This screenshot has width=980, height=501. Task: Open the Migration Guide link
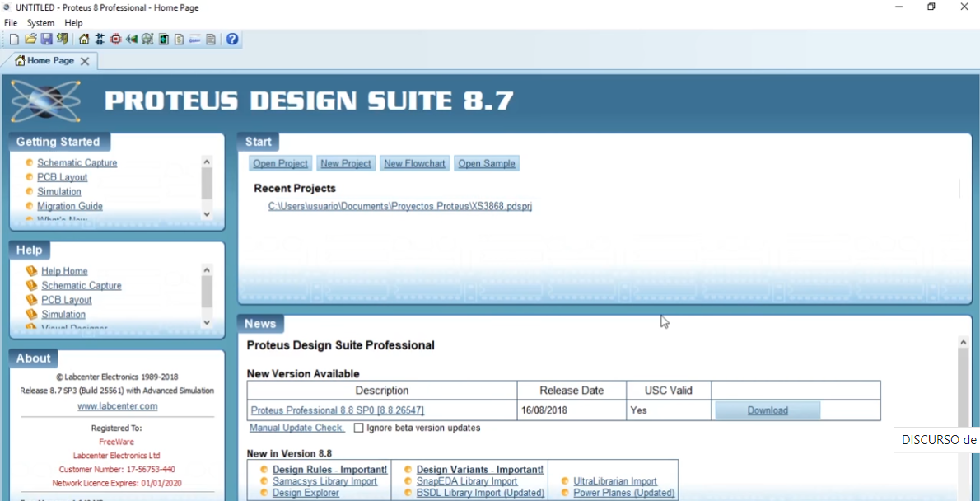coord(69,206)
